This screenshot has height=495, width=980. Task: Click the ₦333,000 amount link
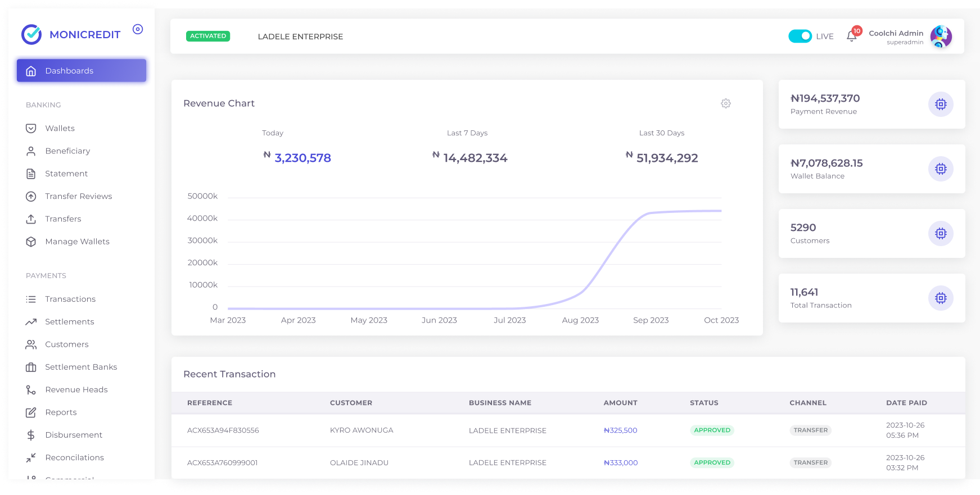621,463
